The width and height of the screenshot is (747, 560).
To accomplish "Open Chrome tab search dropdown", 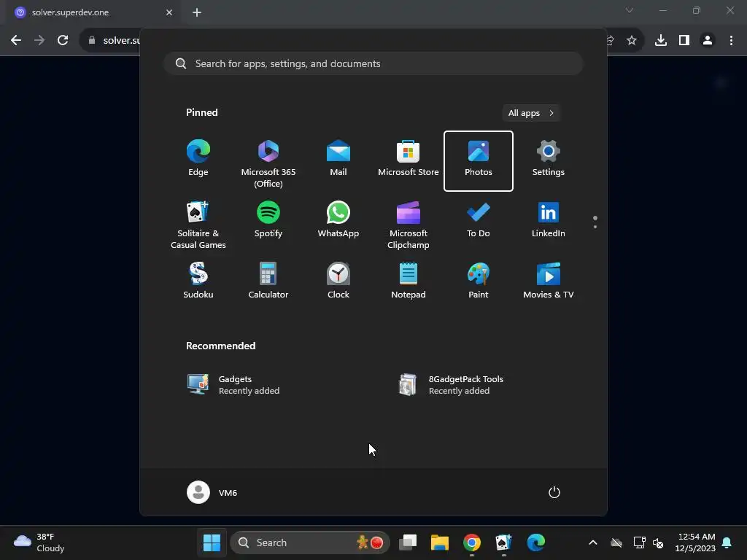I will (x=630, y=10).
